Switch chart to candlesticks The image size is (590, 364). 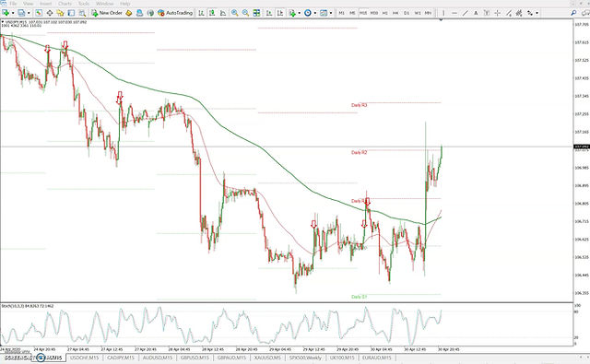pyautogui.click(x=212, y=13)
